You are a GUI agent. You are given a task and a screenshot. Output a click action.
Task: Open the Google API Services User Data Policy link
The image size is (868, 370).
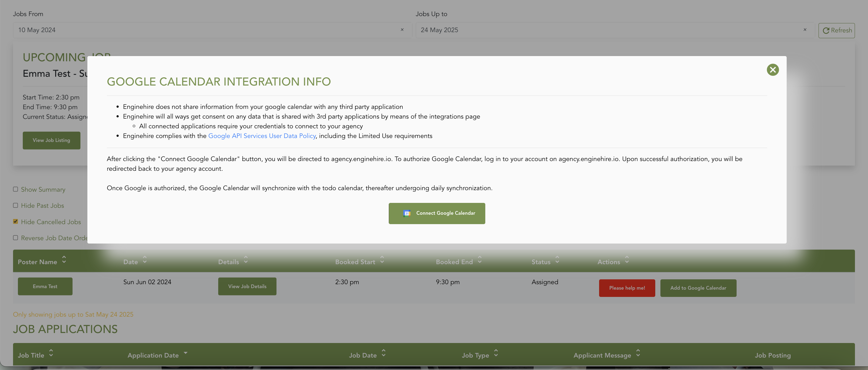click(x=262, y=136)
